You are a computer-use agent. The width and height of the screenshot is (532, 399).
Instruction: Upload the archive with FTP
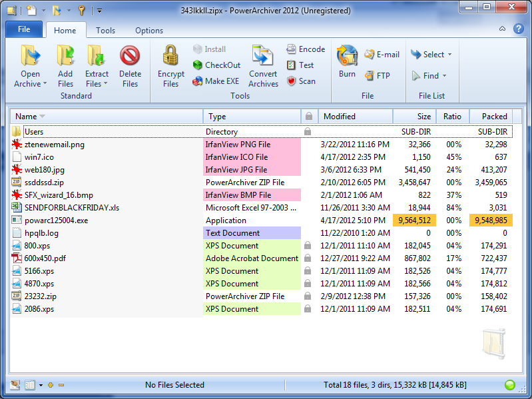pos(378,75)
